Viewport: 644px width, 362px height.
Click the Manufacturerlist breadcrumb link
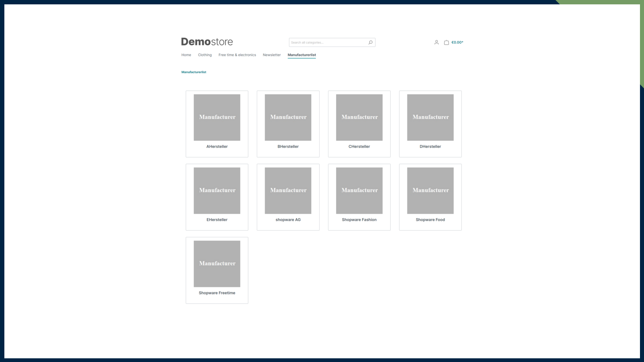(194, 72)
